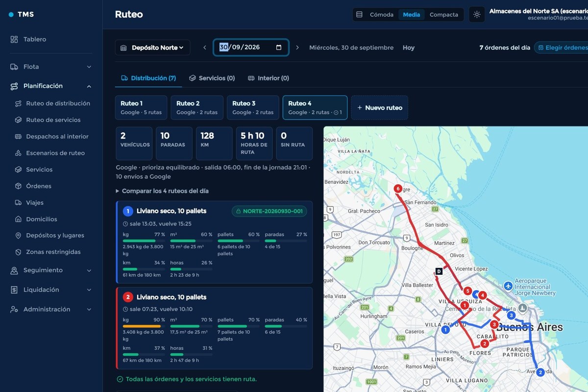
Task: Click the Despachos al interior icon
Action: coord(18,137)
